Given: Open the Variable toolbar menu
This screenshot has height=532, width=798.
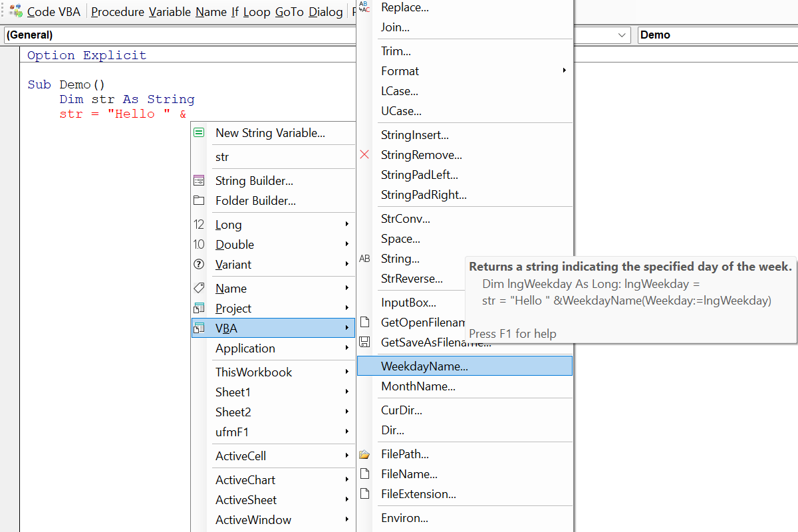Looking at the screenshot, I should [x=170, y=12].
